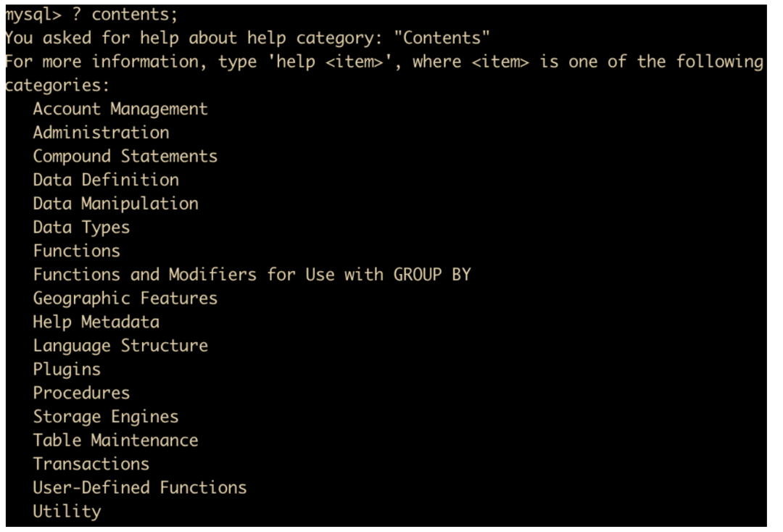Click the "Administration" help category line

[101, 133]
